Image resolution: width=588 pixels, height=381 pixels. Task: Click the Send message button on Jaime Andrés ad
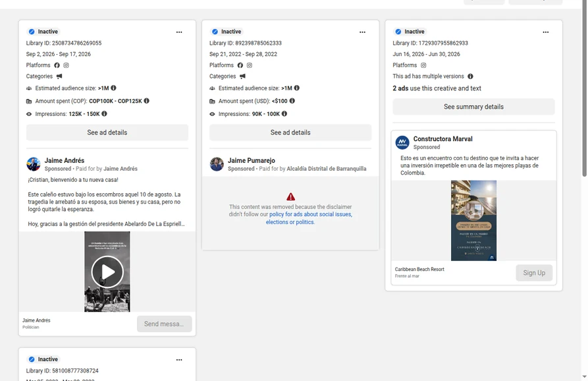click(164, 324)
